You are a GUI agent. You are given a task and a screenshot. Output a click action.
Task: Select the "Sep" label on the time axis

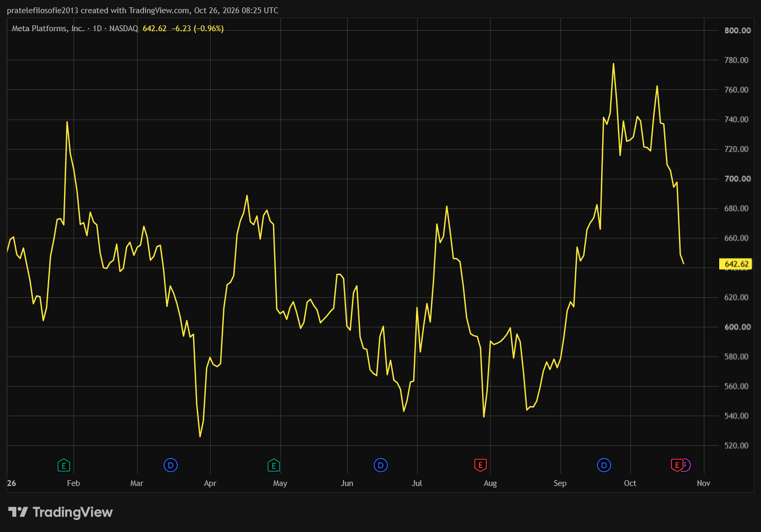tap(560, 483)
